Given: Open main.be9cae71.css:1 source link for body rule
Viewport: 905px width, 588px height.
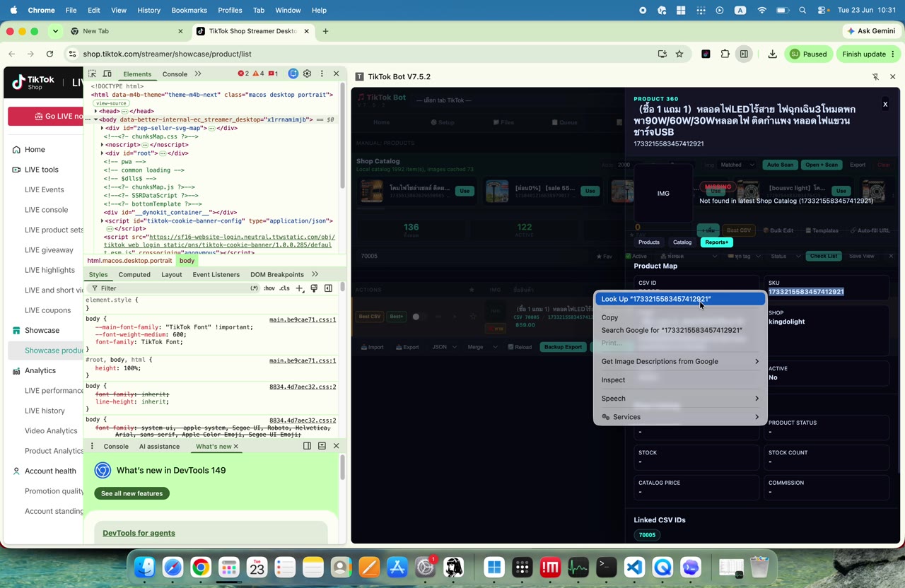Looking at the screenshot, I should pos(303,319).
